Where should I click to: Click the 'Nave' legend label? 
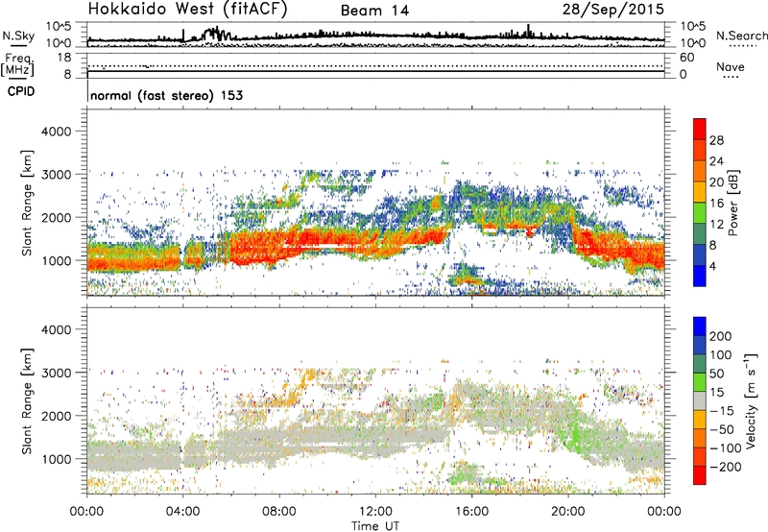[x=731, y=66]
